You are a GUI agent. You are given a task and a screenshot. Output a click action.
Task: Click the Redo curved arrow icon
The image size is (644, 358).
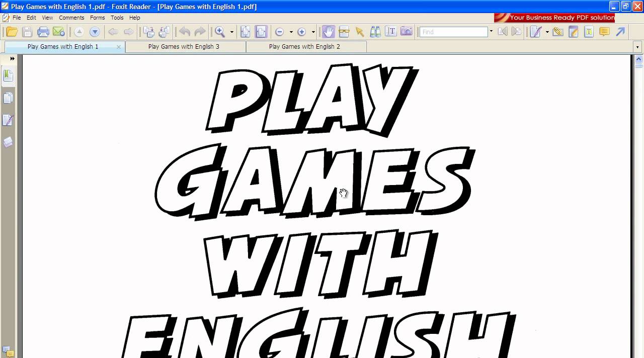200,32
